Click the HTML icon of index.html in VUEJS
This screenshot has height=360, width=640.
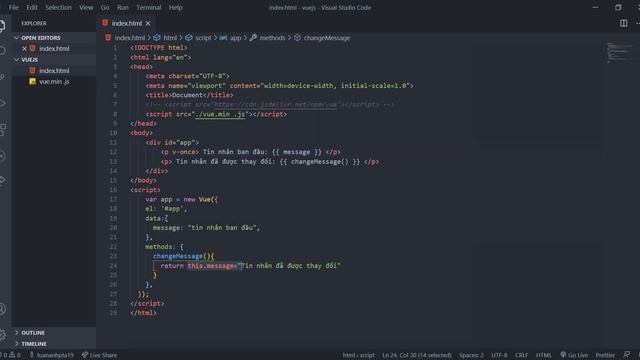pos(32,71)
